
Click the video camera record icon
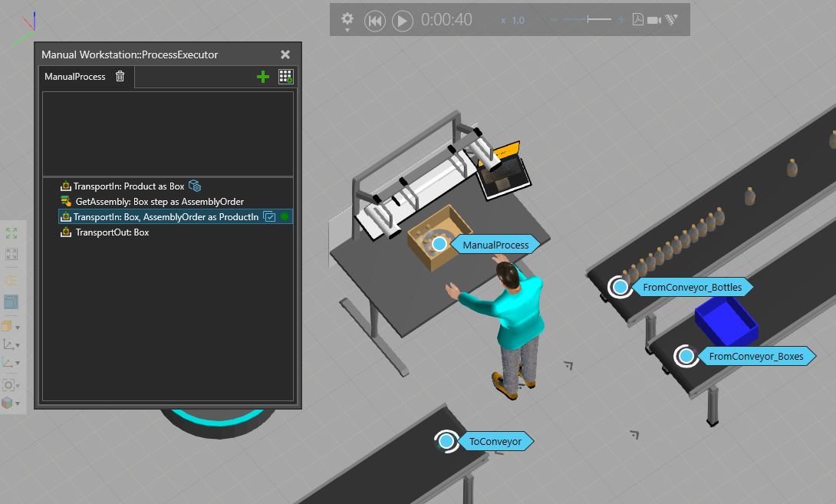(654, 20)
